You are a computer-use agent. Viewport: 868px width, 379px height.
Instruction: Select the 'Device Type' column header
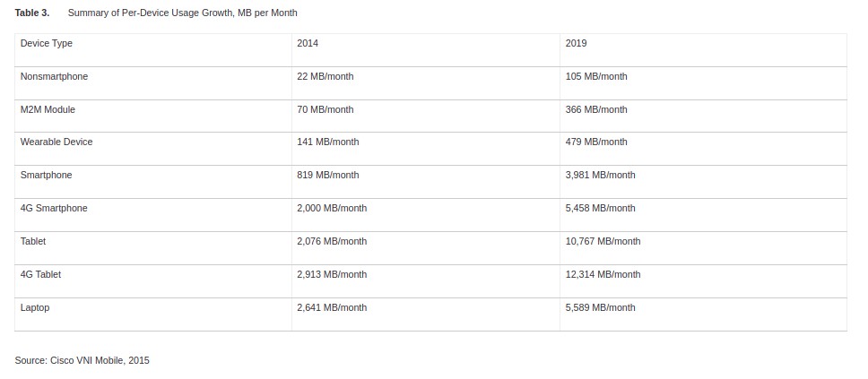pyautogui.click(x=47, y=43)
